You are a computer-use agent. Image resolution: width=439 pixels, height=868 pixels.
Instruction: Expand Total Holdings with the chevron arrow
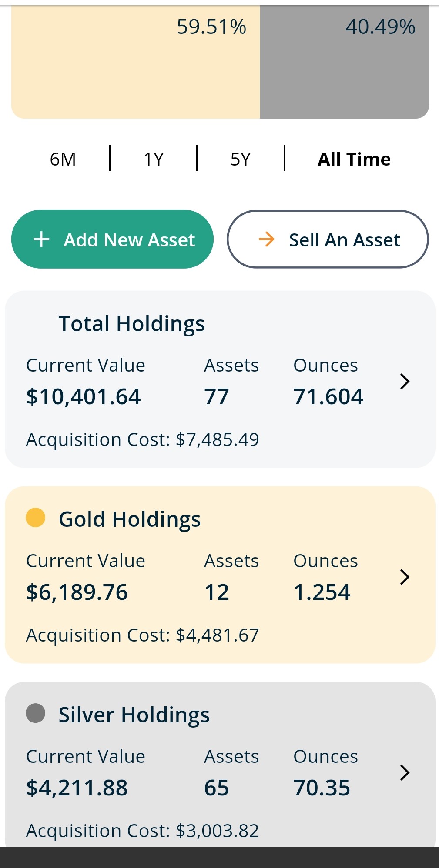[405, 381]
